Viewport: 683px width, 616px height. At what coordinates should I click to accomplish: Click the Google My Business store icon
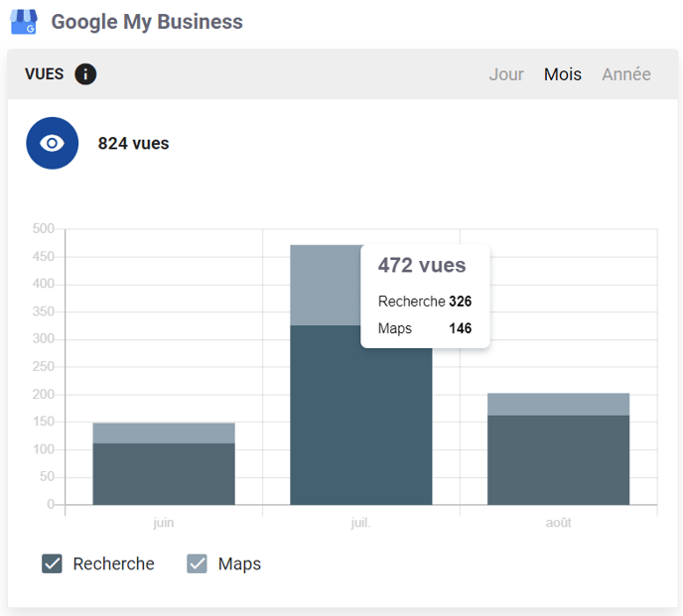(x=24, y=22)
